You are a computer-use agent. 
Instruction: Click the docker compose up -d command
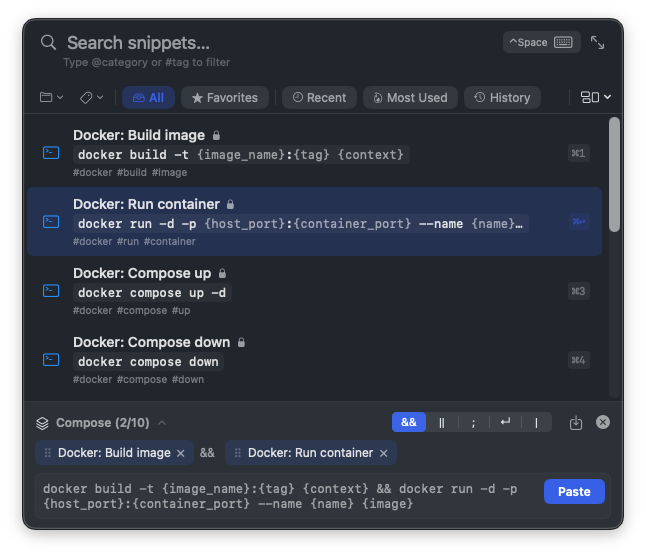(x=152, y=293)
